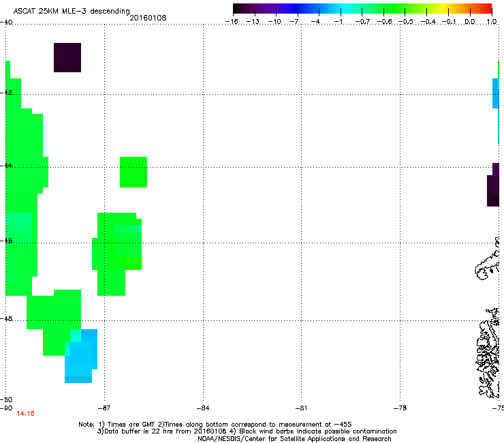504x443 pixels.
Task: Click the -87 longitude axis label
Action: coord(104,408)
